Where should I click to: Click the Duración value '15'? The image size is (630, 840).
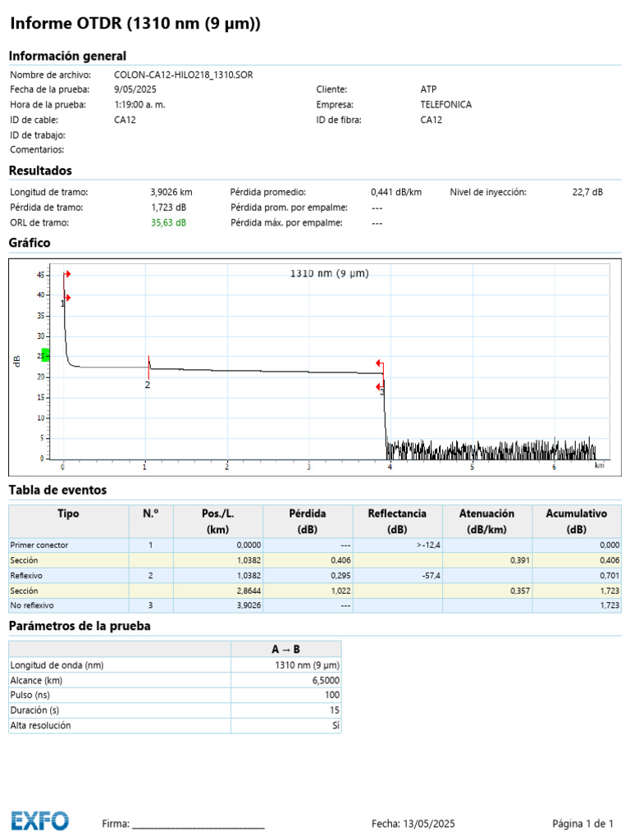point(335,710)
